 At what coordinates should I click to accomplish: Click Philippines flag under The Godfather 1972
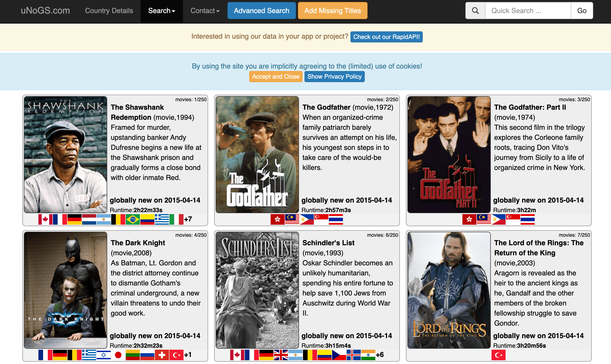tap(307, 219)
